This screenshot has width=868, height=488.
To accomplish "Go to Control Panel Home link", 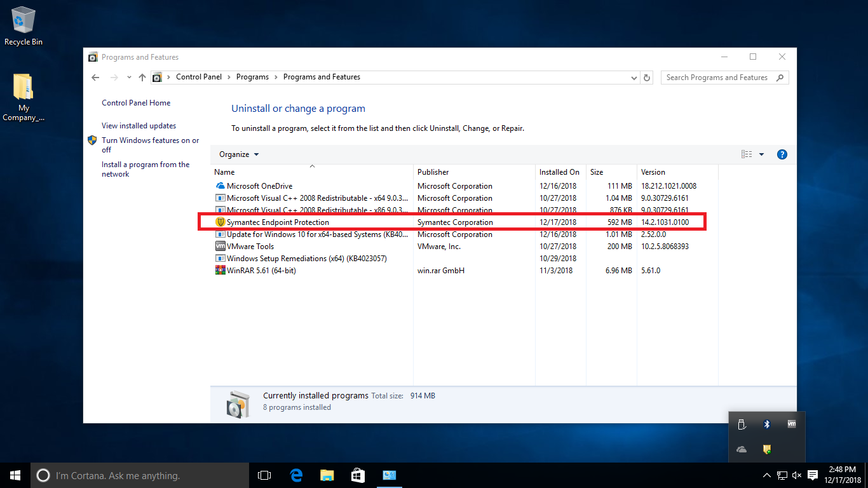I will click(x=136, y=103).
